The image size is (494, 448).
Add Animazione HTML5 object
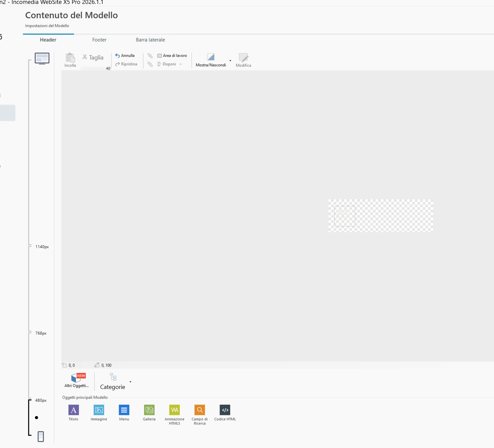click(174, 410)
